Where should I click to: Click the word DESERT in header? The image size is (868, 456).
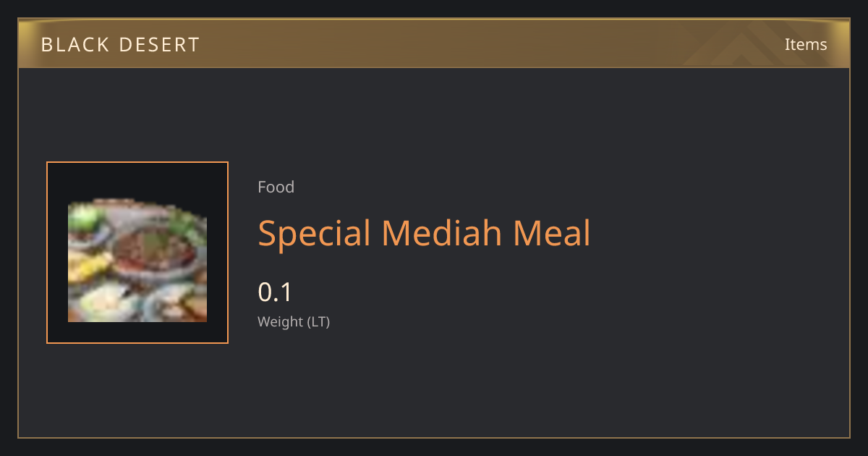pos(156,45)
